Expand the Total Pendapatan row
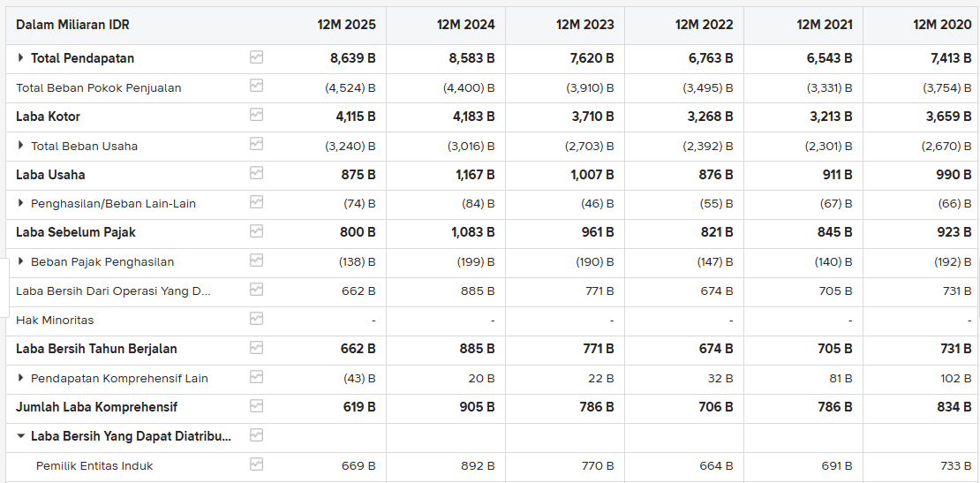The width and height of the screenshot is (980, 483). [x=20, y=58]
